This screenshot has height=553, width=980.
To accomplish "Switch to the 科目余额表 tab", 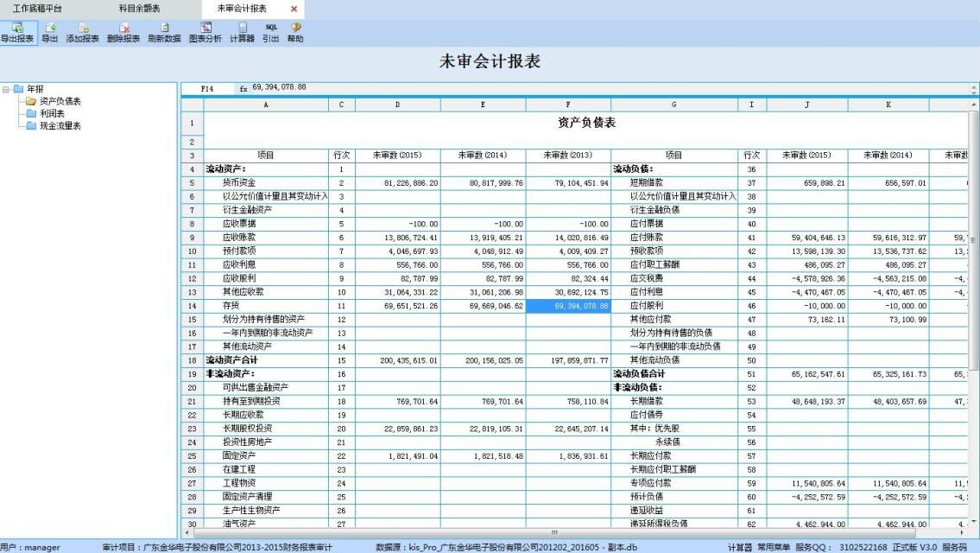I will 139,8.
